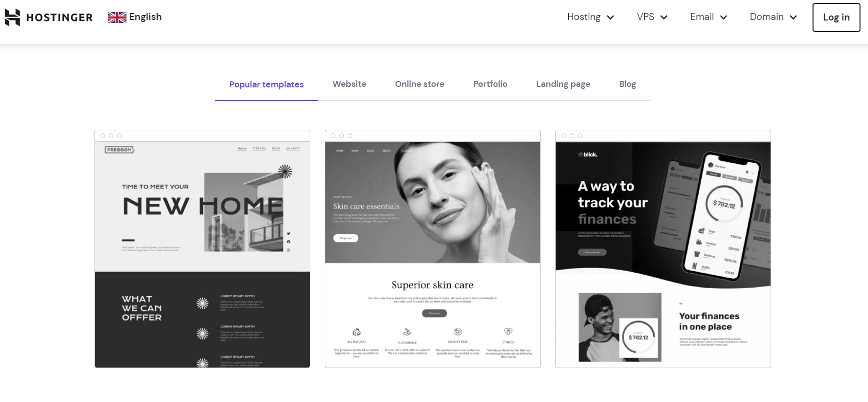
Task: Click the Presson logo in first template
Action: (x=119, y=150)
